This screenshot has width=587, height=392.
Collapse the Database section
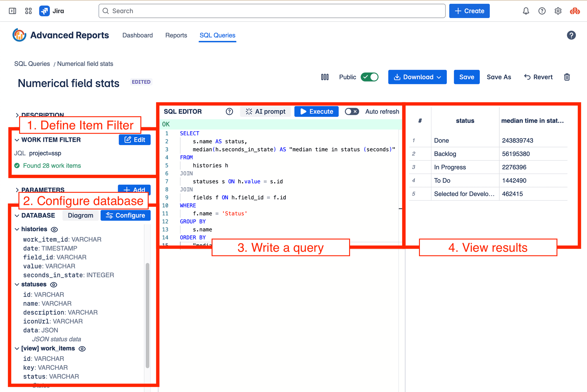[x=17, y=215]
